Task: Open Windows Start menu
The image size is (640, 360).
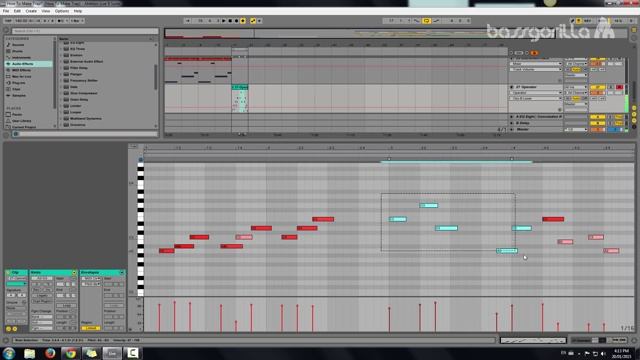Action: 9,353
